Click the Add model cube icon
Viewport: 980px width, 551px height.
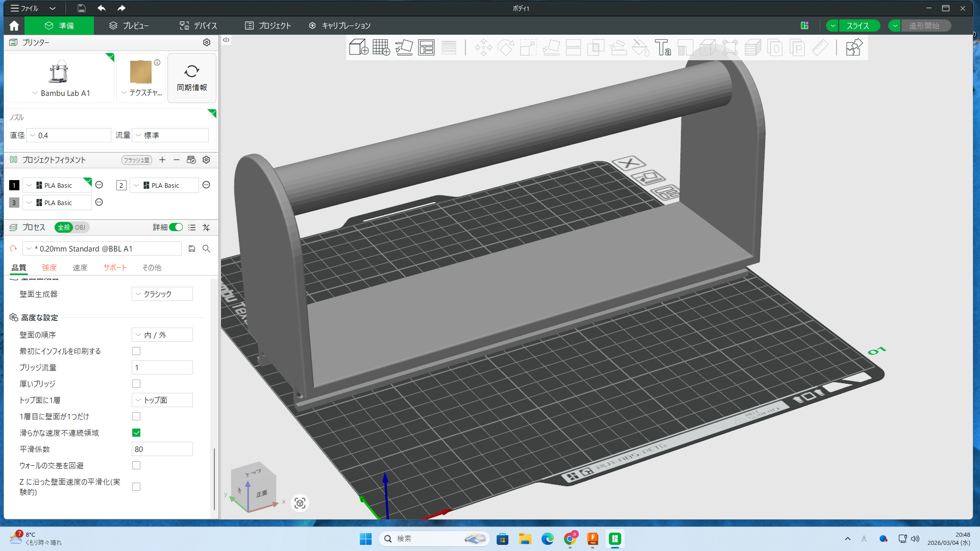[358, 47]
